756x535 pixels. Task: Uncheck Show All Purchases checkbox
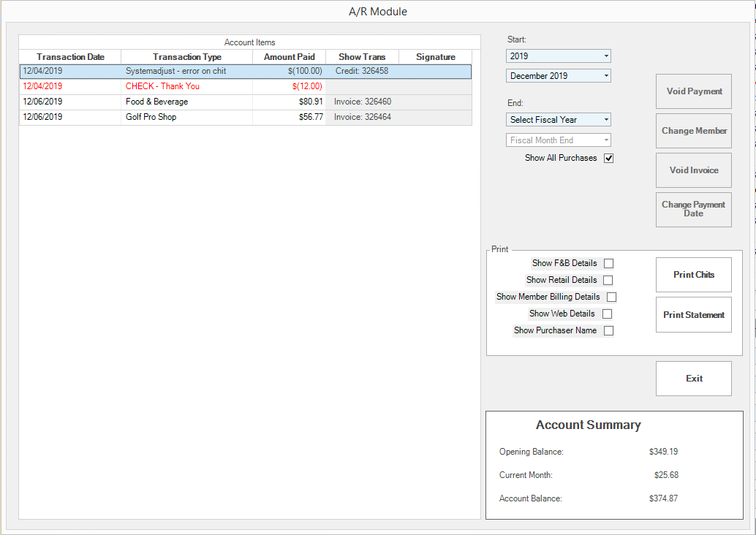coord(608,158)
